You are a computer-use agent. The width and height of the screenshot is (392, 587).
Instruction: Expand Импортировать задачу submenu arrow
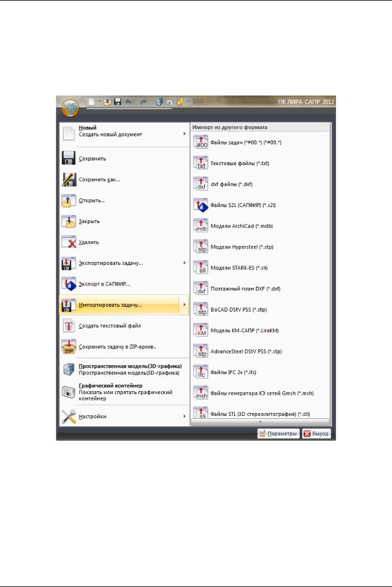(185, 305)
